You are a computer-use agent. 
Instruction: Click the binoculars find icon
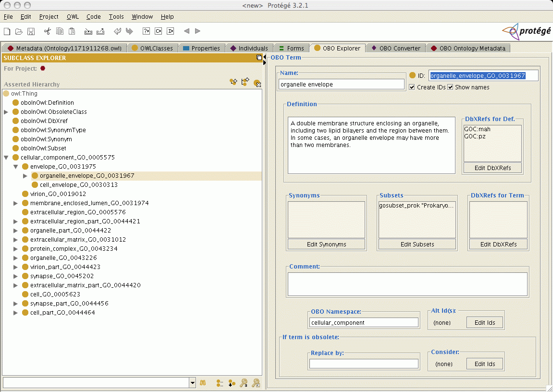[203, 383]
